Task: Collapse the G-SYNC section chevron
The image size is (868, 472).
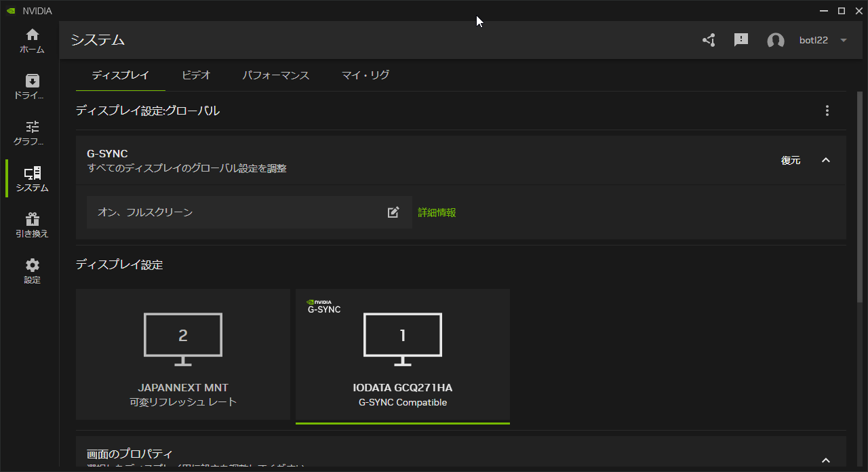Action: pyautogui.click(x=825, y=160)
